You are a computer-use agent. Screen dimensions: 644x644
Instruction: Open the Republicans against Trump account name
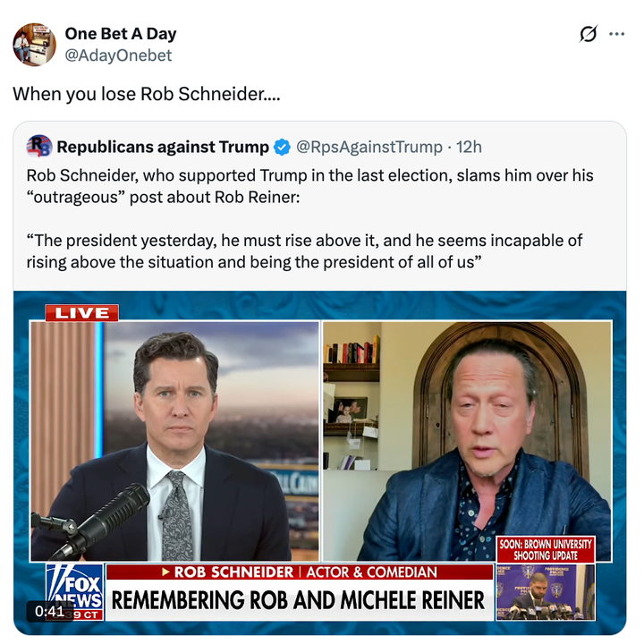(x=163, y=147)
